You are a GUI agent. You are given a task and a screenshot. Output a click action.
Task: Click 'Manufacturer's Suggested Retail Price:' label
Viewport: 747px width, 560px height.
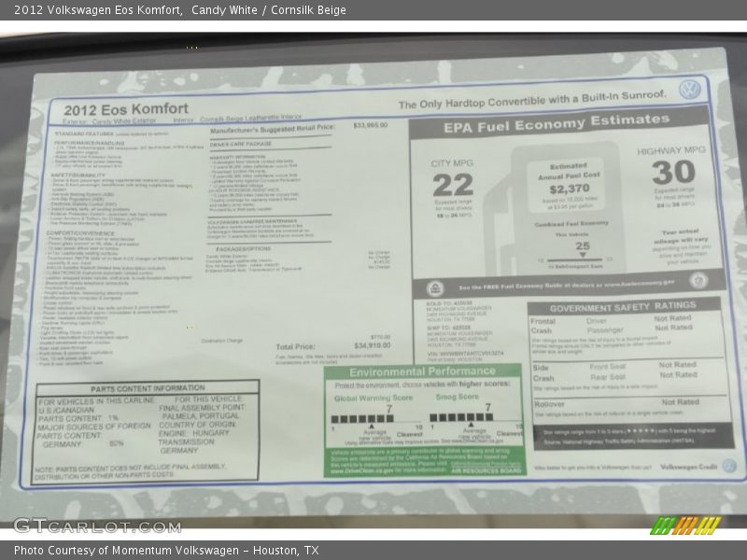273,129
